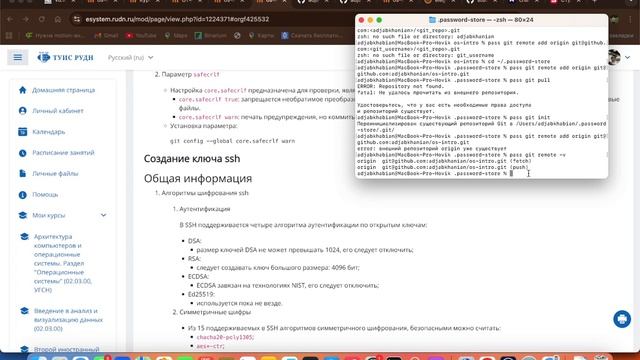640x360 pixels.
Task: Open the YouTube bookmark
Action: click(x=141, y=36)
